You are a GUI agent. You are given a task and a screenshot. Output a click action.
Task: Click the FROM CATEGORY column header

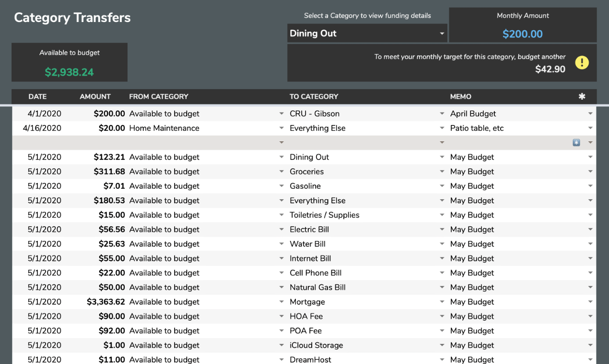tap(159, 96)
